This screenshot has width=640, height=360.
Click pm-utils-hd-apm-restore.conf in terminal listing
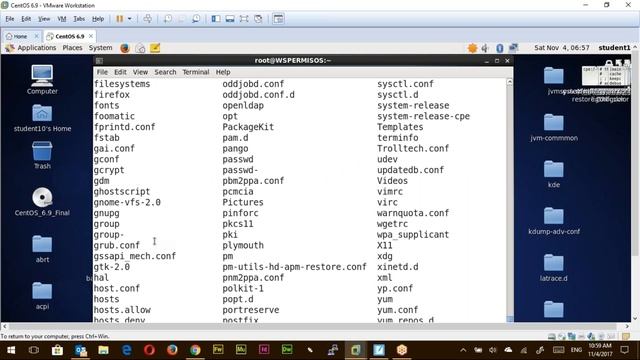tap(294, 267)
